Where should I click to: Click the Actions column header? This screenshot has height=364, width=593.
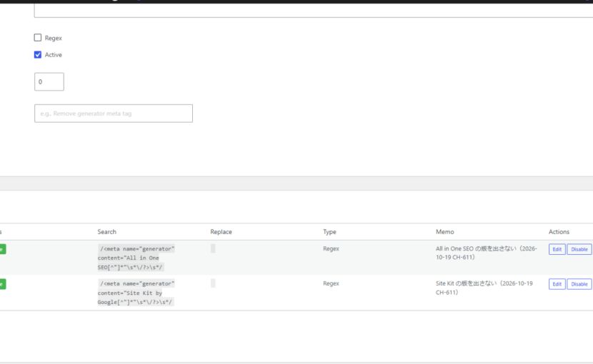coord(559,232)
